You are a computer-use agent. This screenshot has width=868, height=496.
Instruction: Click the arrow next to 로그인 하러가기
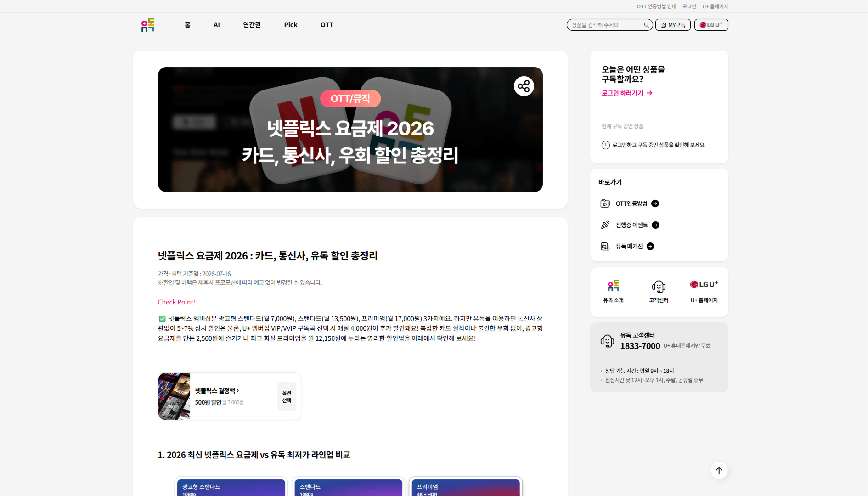pos(649,93)
